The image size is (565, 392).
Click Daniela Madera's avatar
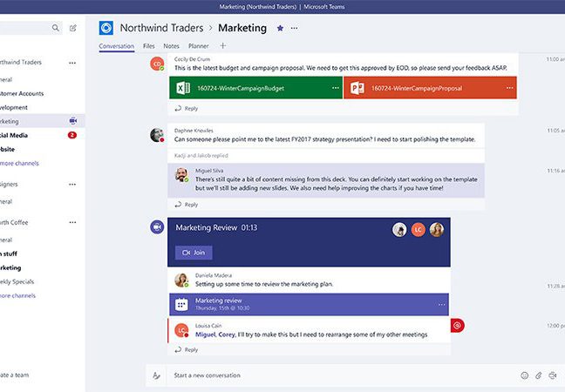(x=181, y=280)
